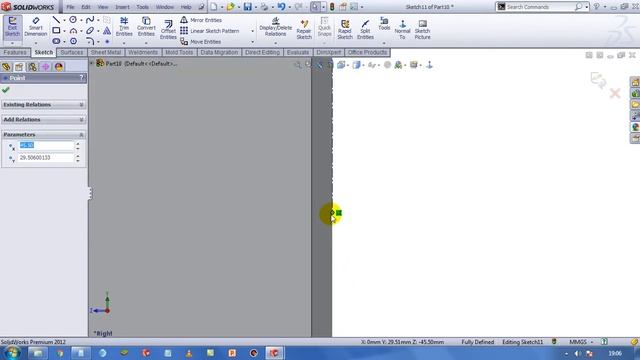Screen dimensions: 640x360
Task: Select the Ellipse sketch tool
Action: click(90, 31)
